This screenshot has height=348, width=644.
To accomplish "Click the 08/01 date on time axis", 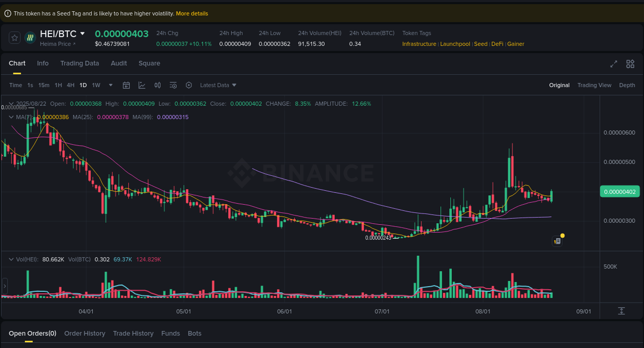I will [x=482, y=311].
